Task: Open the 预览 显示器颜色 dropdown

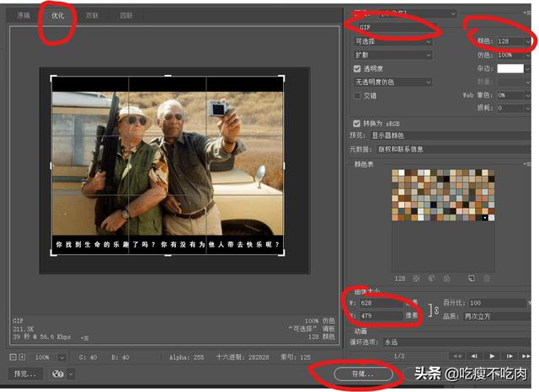Action: point(451,135)
